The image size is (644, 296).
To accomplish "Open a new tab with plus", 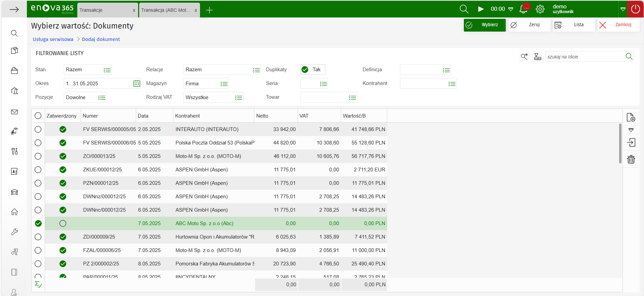I will pyautogui.click(x=209, y=10).
